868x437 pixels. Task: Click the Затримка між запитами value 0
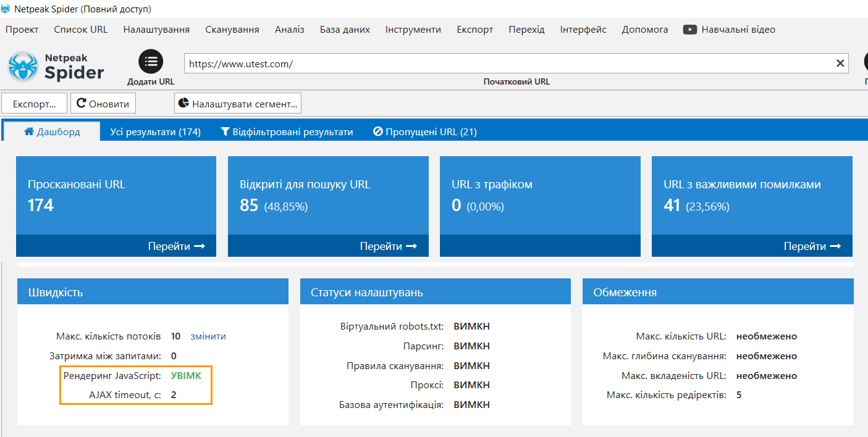[x=174, y=356]
